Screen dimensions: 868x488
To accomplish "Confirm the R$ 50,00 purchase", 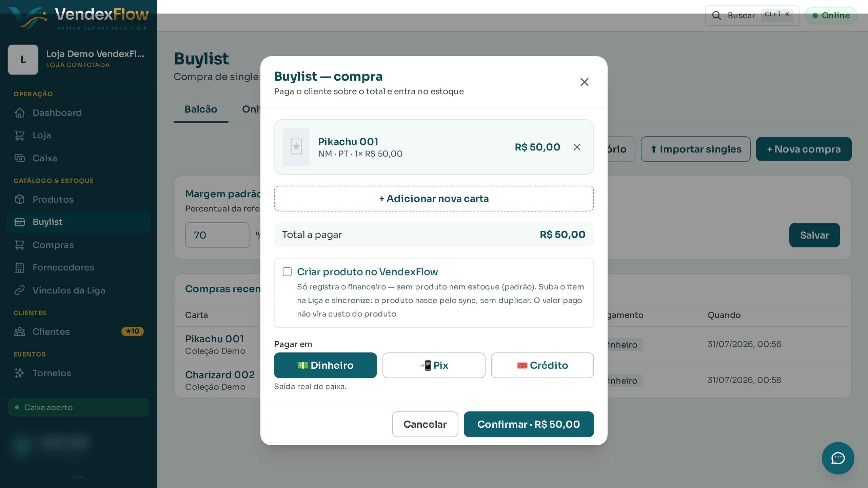I will pyautogui.click(x=529, y=424).
